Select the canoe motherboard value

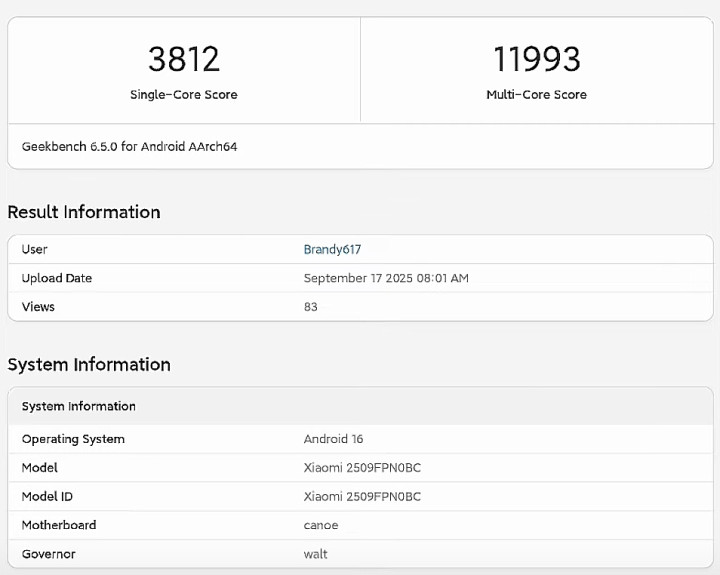(x=321, y=525)
